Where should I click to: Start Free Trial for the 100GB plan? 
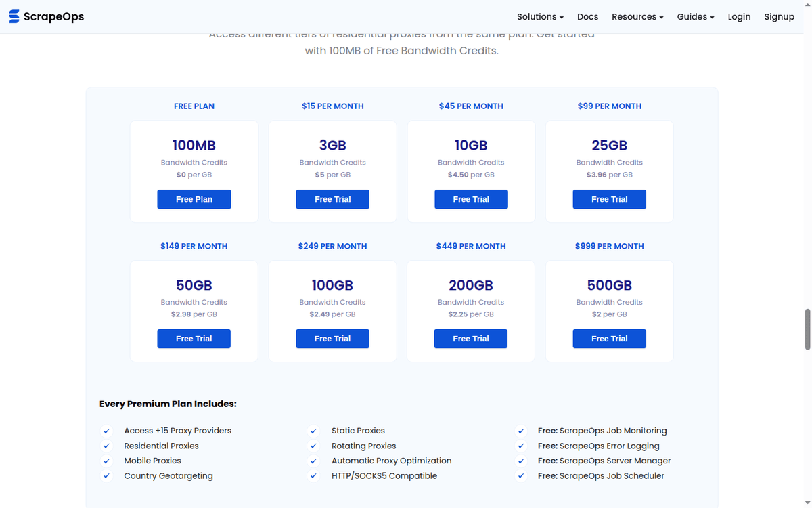point(332,339)
